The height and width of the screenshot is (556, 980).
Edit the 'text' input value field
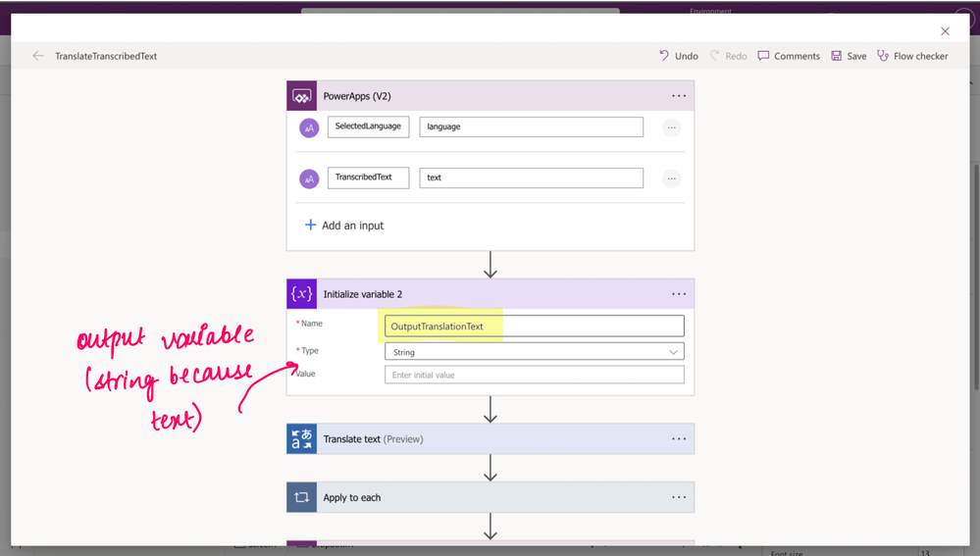click(x=532, y=178)
